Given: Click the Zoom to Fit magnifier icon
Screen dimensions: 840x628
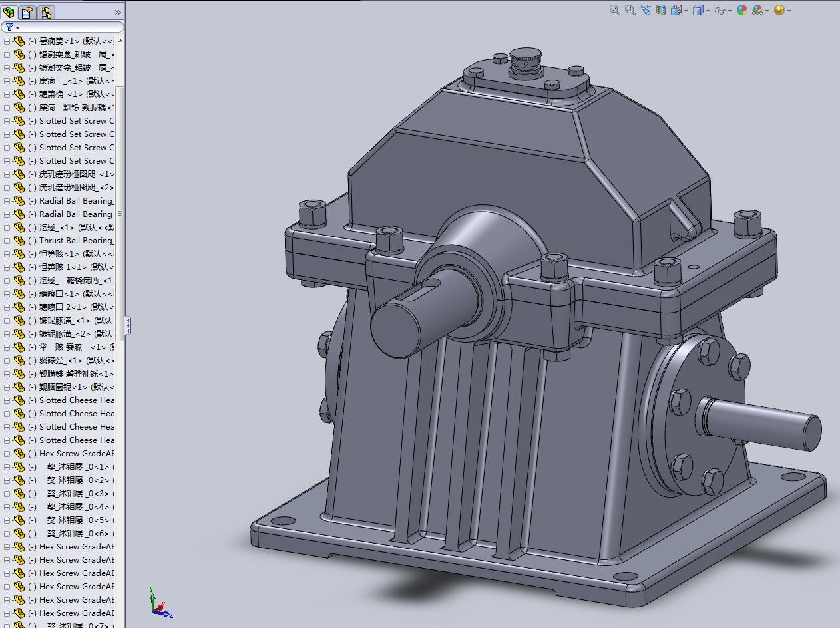Looking at the screenshot, I should [614, 10].
